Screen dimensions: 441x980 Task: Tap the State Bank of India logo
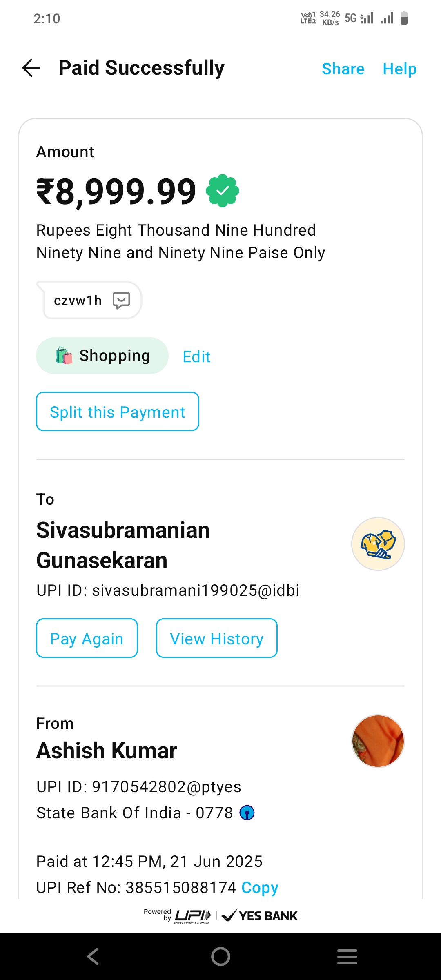click(x=247, y=813)
